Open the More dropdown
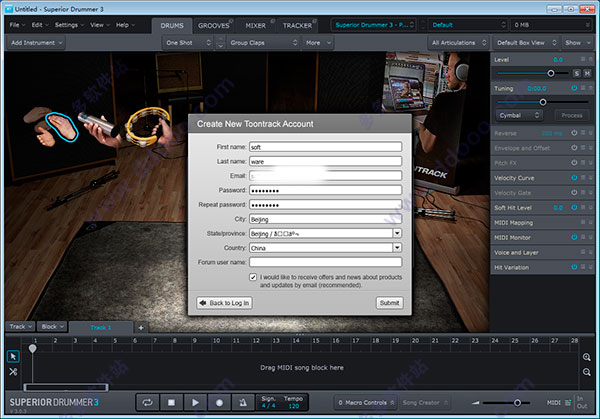 click(318, 43)
